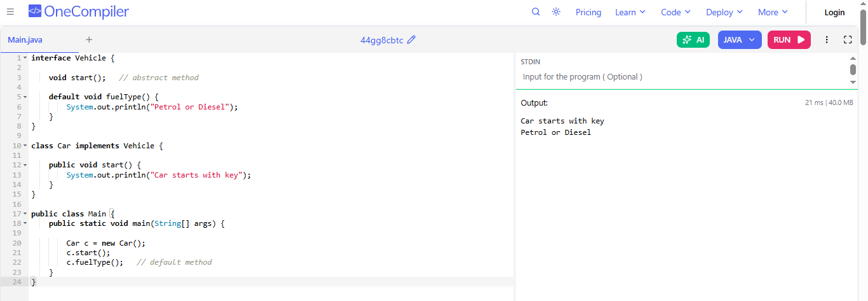Edit code name with pencil icon

(x=411, y=39)
